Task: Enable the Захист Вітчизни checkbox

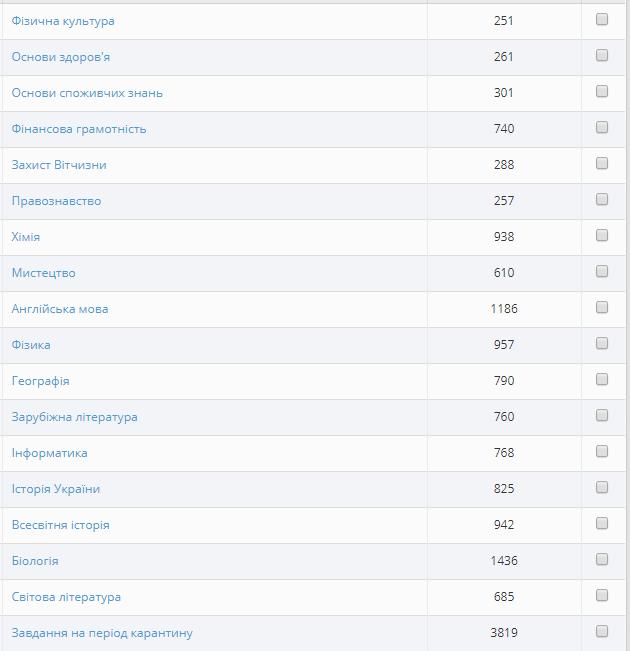Action: point(602,163)
